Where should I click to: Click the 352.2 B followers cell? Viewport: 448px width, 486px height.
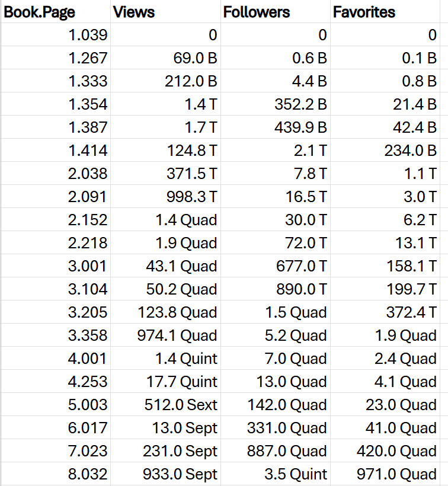pos(276,104)
